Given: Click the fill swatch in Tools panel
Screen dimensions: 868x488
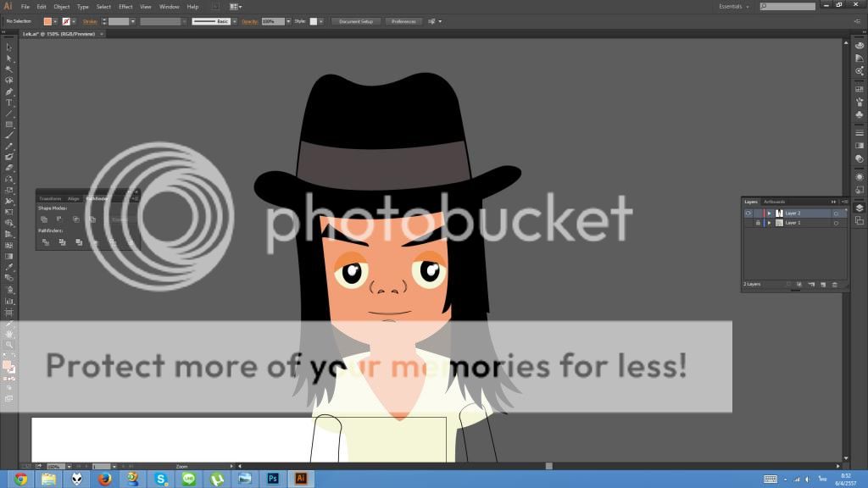Looking at the screenshot, I should tap(7, 365).
